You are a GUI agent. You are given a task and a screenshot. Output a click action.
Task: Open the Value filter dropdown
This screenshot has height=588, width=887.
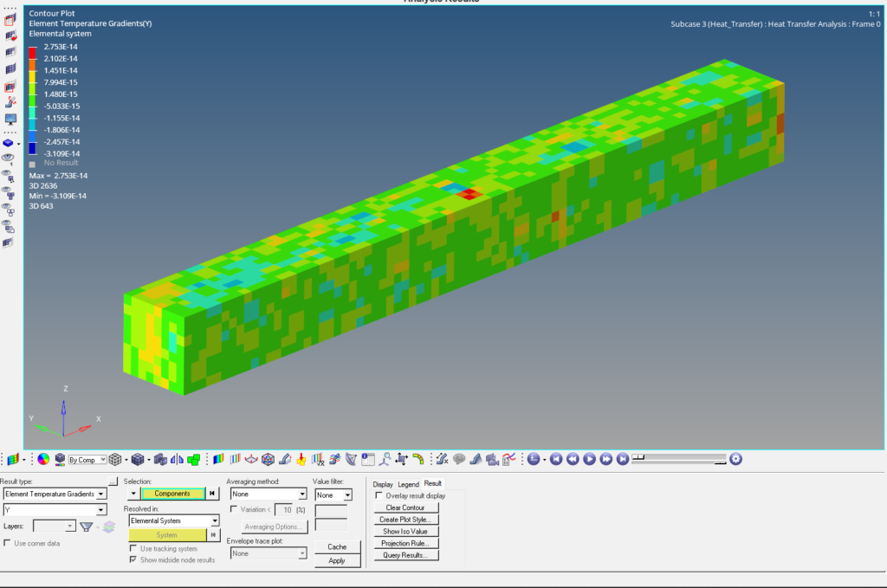[333, 494]
